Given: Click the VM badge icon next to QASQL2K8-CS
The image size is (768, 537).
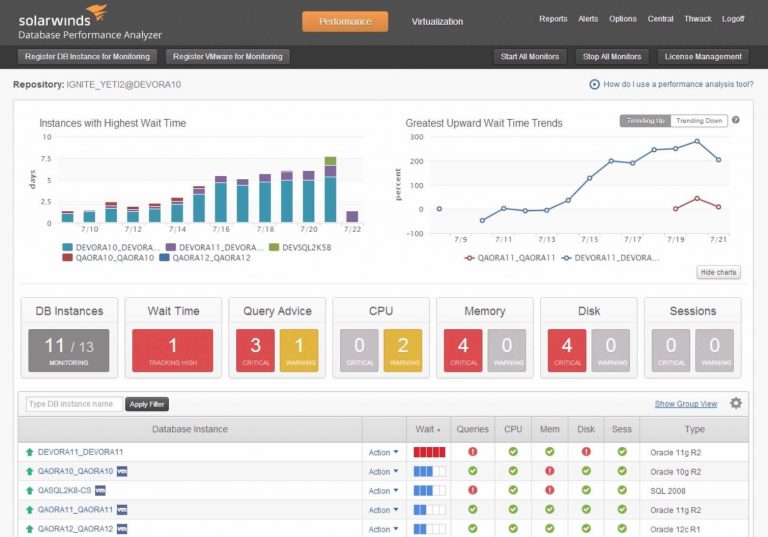Looking at the screenshot, I should coord(100,490).
